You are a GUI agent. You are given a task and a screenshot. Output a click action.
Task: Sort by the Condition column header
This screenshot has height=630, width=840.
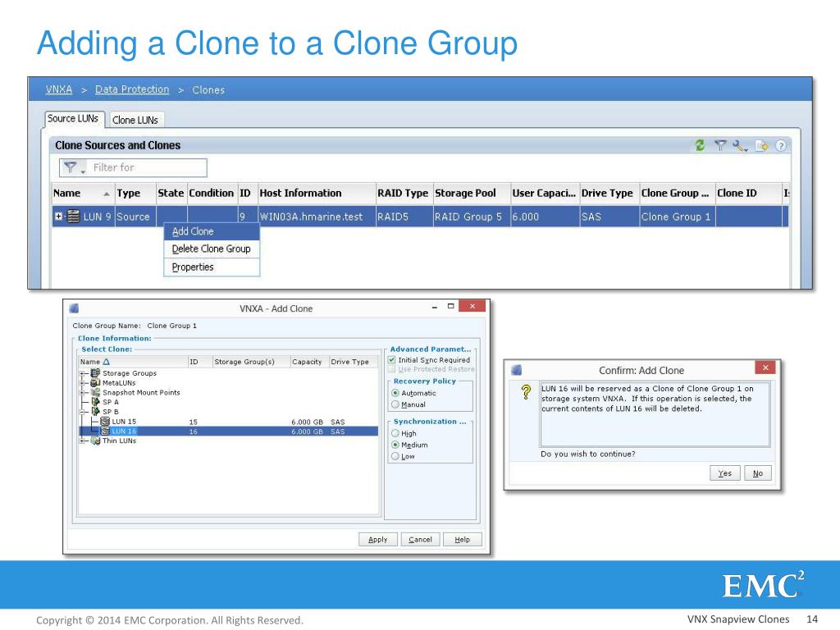(x=212, y=193)
